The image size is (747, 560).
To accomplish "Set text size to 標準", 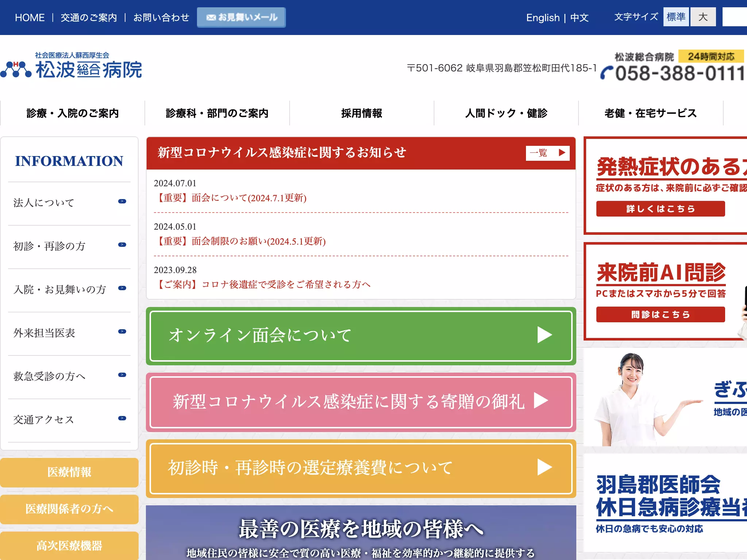I will tap(676, 17).
